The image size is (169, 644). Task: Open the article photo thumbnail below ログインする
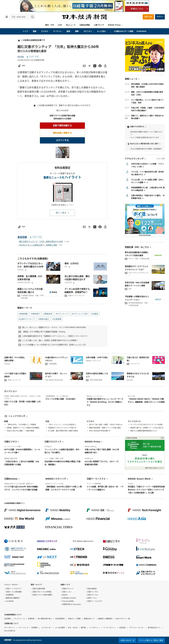click(x=62, y=152)
